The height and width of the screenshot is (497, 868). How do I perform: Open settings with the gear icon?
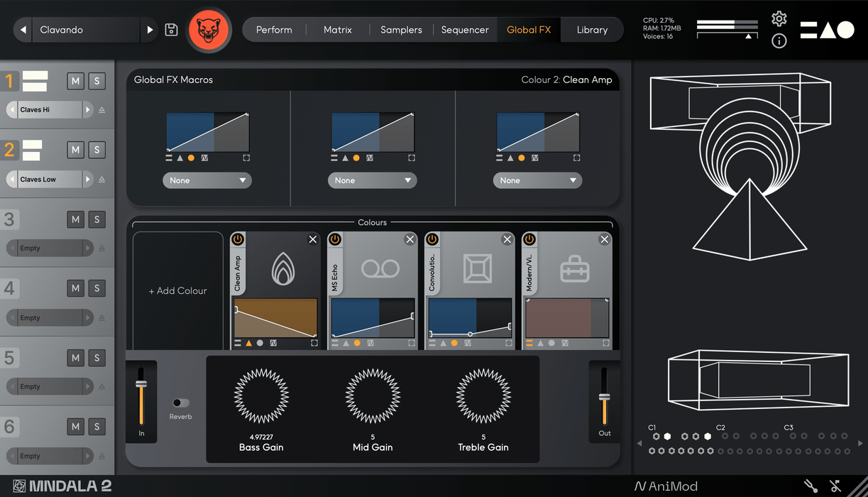click(779, 18)
